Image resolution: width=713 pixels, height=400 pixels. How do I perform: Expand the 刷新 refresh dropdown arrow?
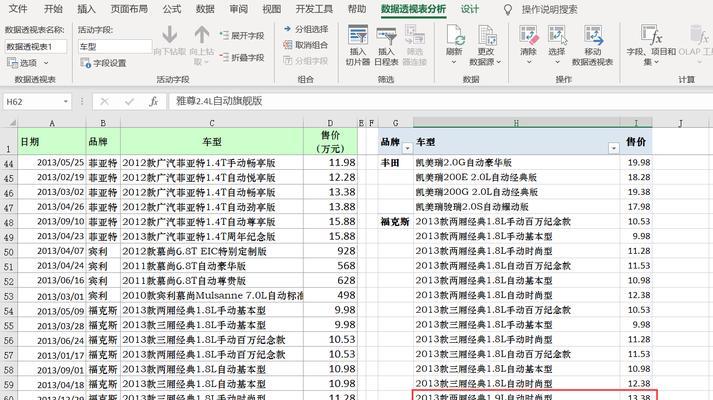click(x=454, y=62)
